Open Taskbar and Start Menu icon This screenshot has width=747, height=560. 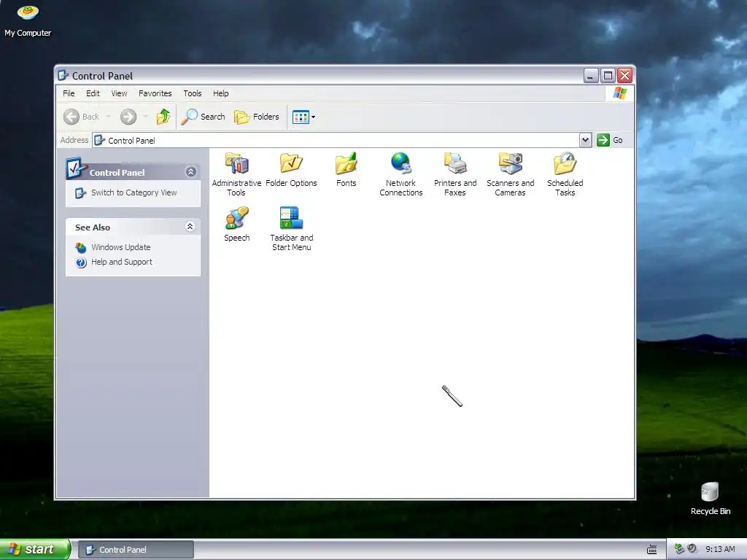point(292,219)
